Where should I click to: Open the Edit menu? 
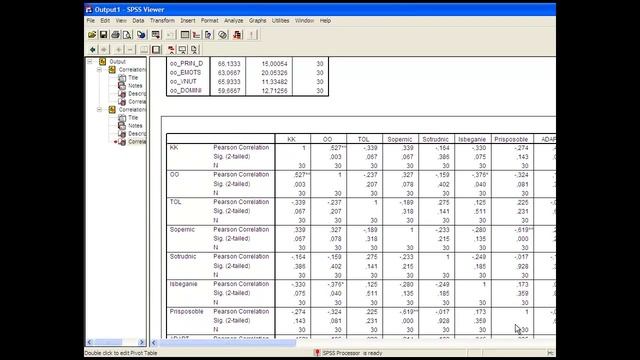[x=105, y=20]
